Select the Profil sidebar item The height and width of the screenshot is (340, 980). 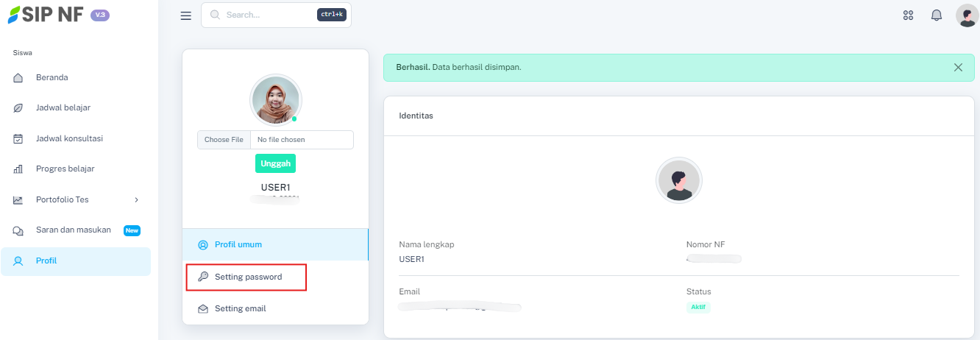point(46,261)
